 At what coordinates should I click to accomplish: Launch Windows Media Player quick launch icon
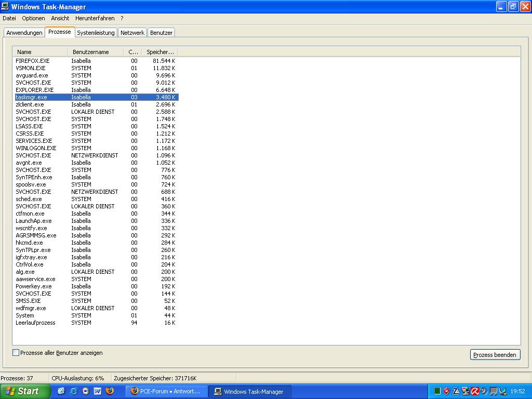85,391
